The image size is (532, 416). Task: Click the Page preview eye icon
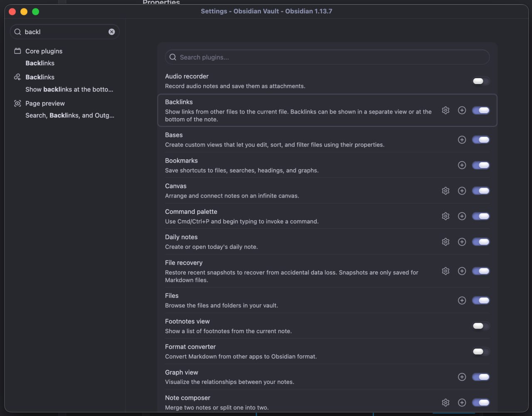[x=17, y=103]
